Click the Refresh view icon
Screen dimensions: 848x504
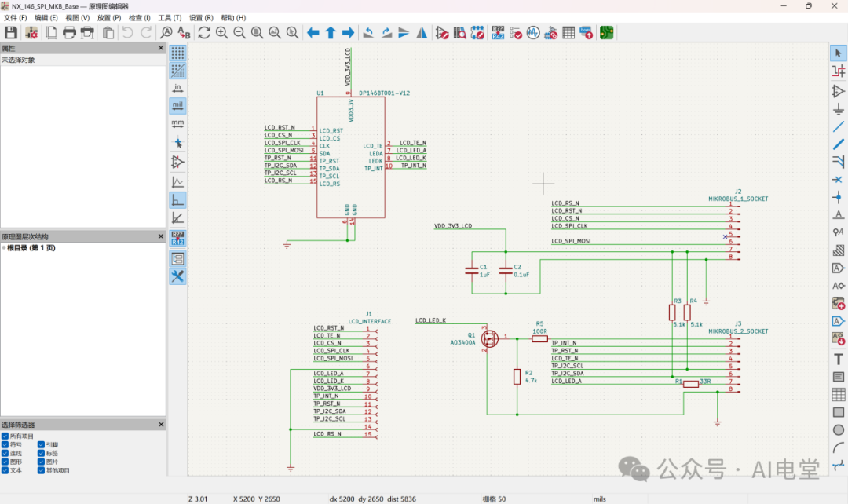coord(203,33)
